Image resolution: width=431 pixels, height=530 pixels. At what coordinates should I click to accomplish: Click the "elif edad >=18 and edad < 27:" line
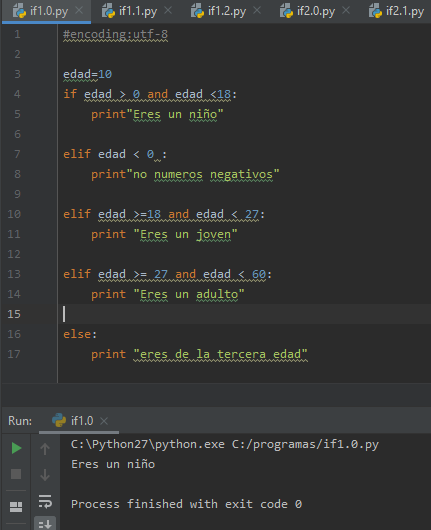point(164,214)
